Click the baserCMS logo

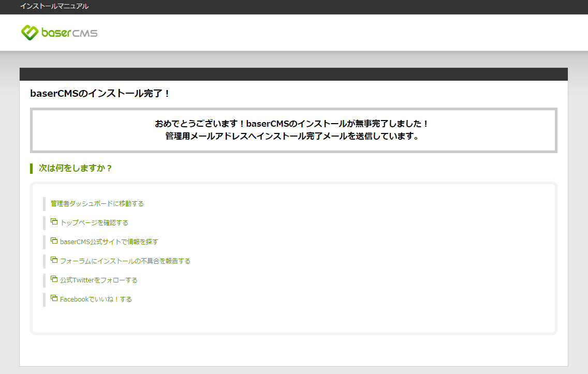59,33
